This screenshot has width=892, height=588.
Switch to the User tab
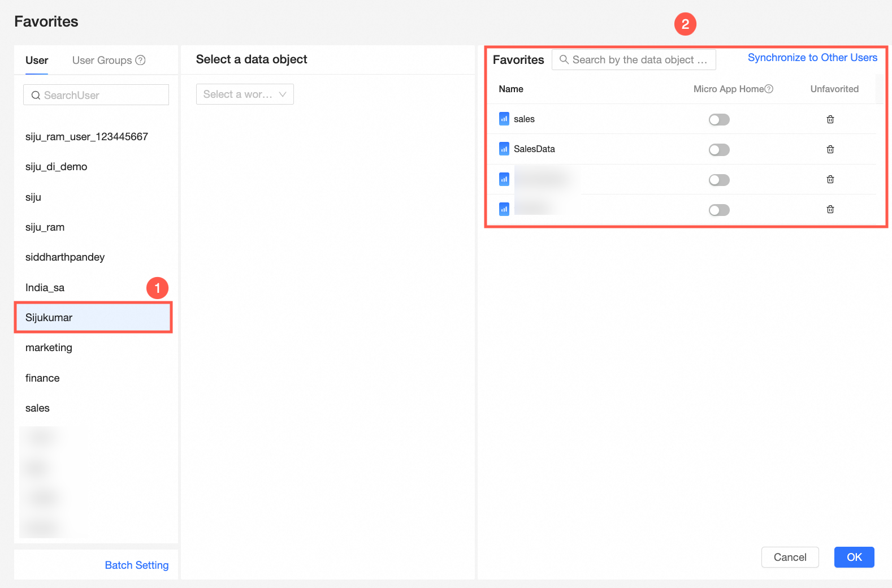pyautogui.click(x=37, y=60)
